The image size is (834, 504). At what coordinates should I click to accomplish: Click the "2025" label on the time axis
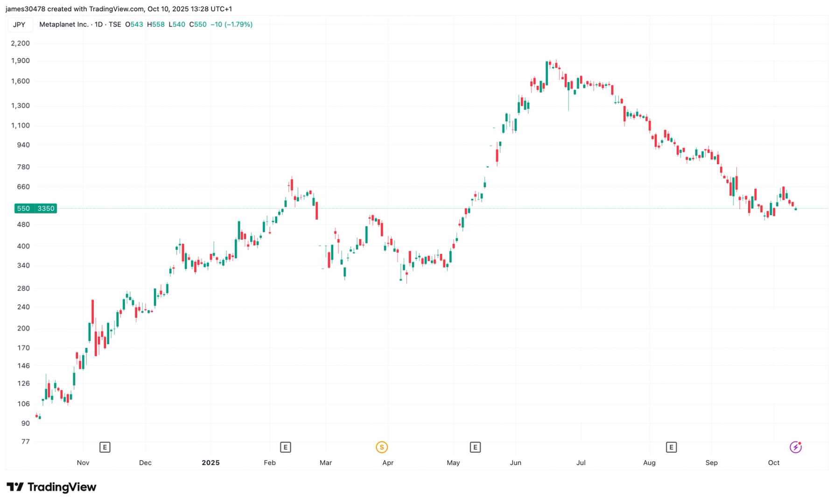210,462
